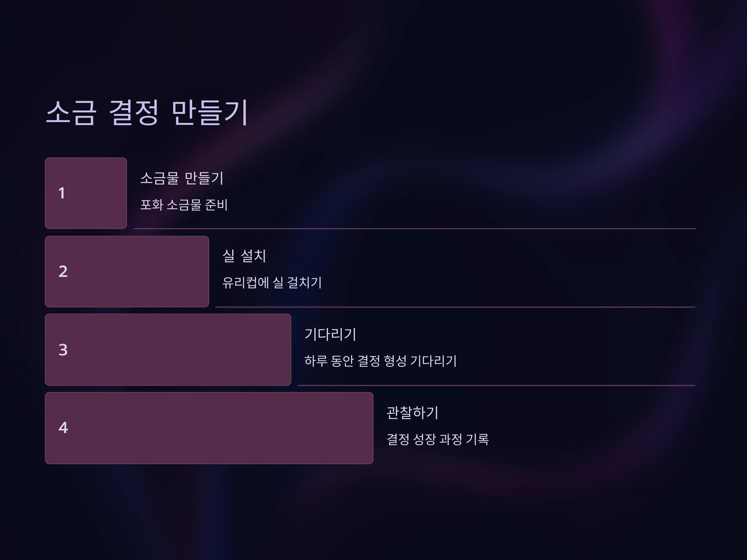Select the step 4 numbered box
747x560 pixels.
(x=209, y=428)
